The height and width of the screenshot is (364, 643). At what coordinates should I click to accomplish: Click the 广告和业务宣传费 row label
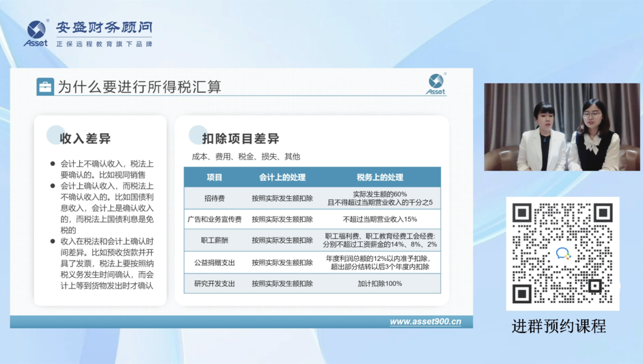(x=214, y=219)
